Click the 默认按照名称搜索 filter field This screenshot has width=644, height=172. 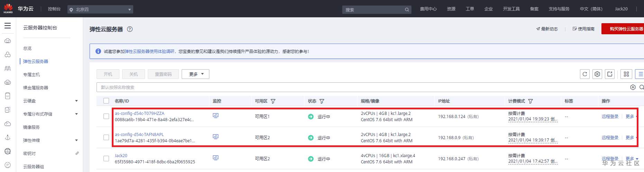click(x=363, y=87)
